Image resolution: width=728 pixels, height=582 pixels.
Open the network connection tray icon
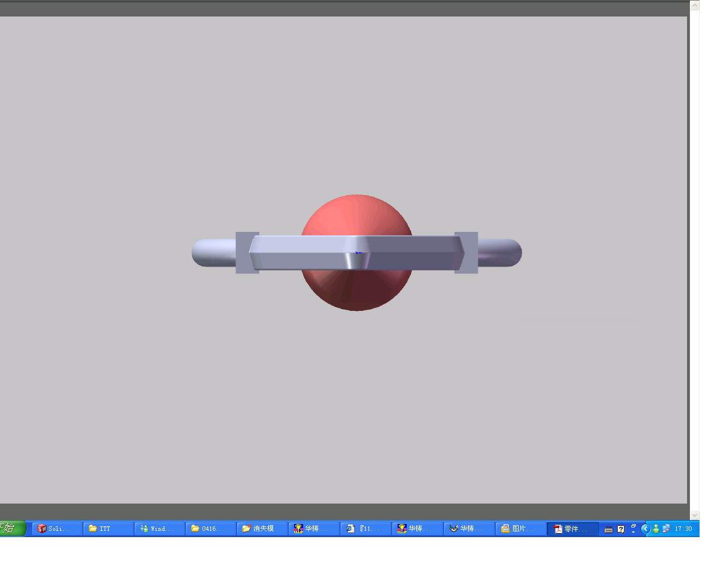click(666, 529)
